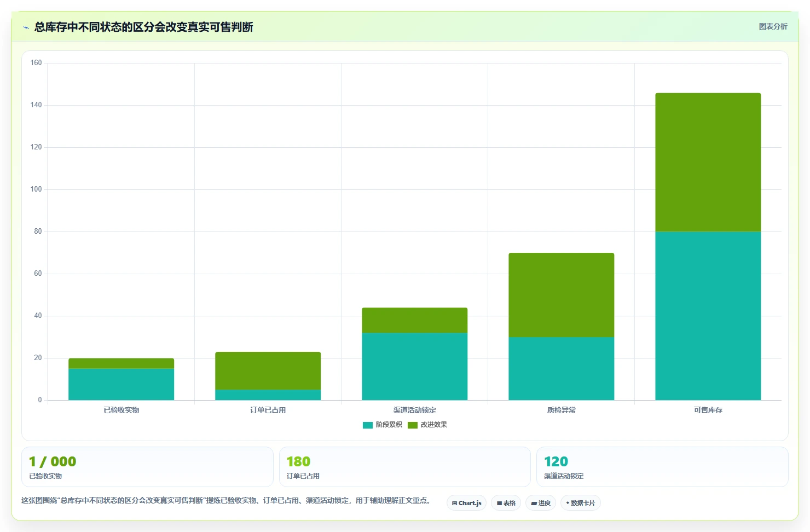Toggle the 改进效果 legend swatch

413,425
